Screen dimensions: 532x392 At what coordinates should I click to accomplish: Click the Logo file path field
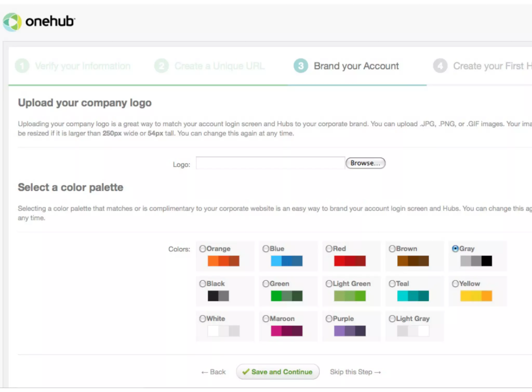(x=270, y=163)
